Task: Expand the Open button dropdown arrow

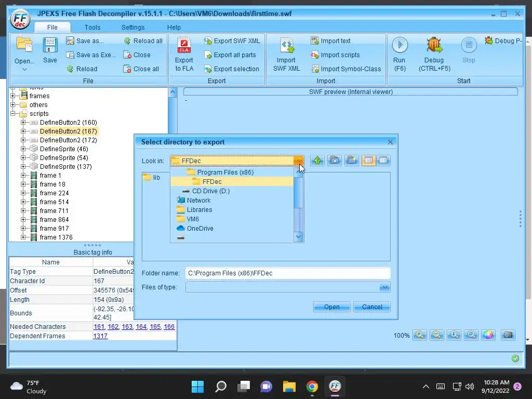Action: point(24,70)
